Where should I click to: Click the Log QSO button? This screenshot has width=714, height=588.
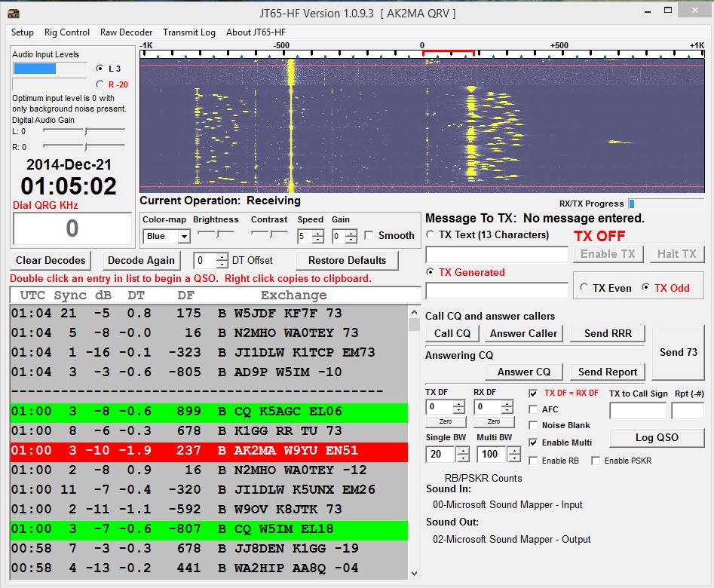coord(657,438)
